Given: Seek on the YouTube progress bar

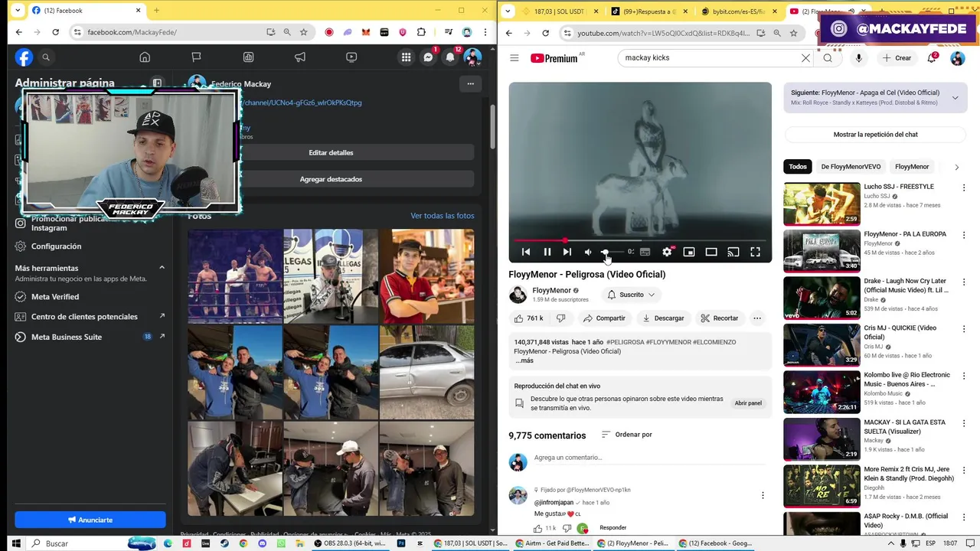Looking at the screenshot, I should [640, 240].
